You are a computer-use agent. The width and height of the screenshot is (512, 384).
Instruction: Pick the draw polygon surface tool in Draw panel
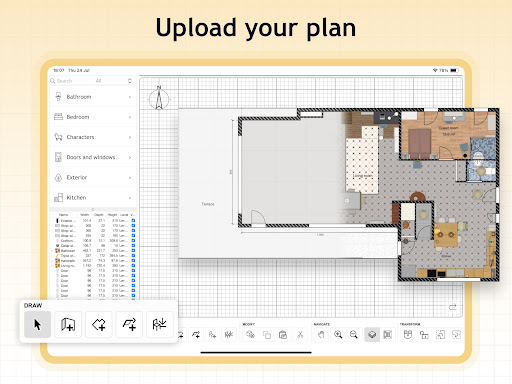pos(99,324)
